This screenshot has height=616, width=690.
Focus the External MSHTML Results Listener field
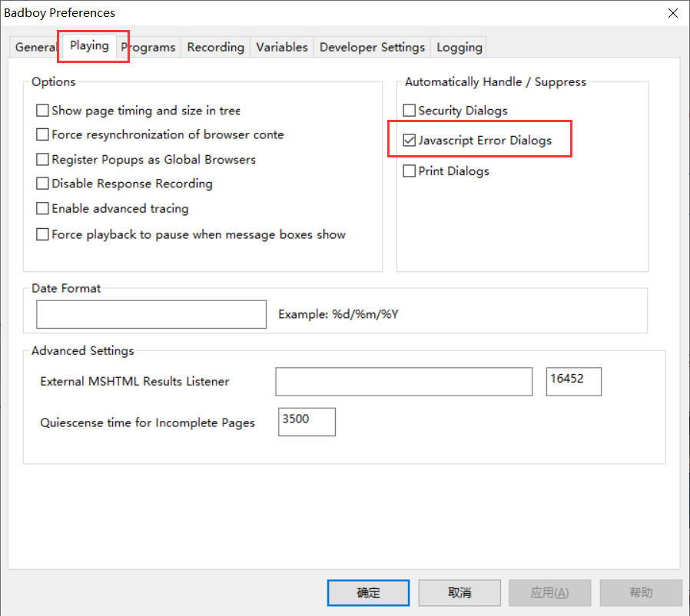tap(404, 382)
